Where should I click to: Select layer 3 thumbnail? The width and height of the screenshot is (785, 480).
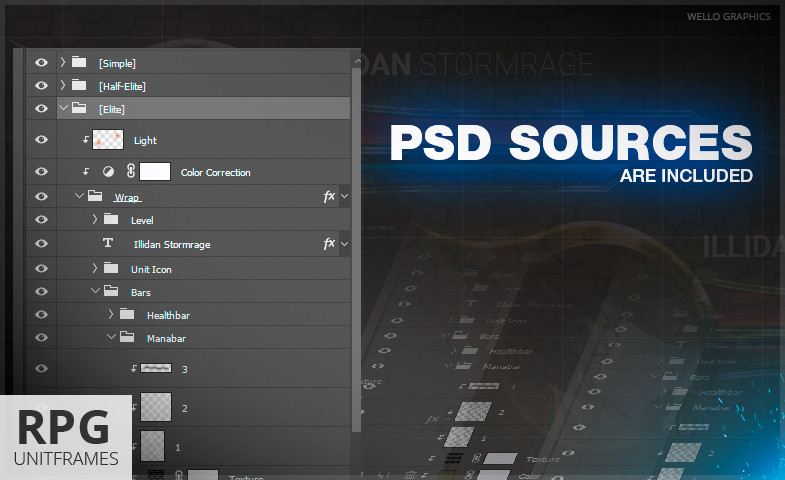(x=156, y=368)
